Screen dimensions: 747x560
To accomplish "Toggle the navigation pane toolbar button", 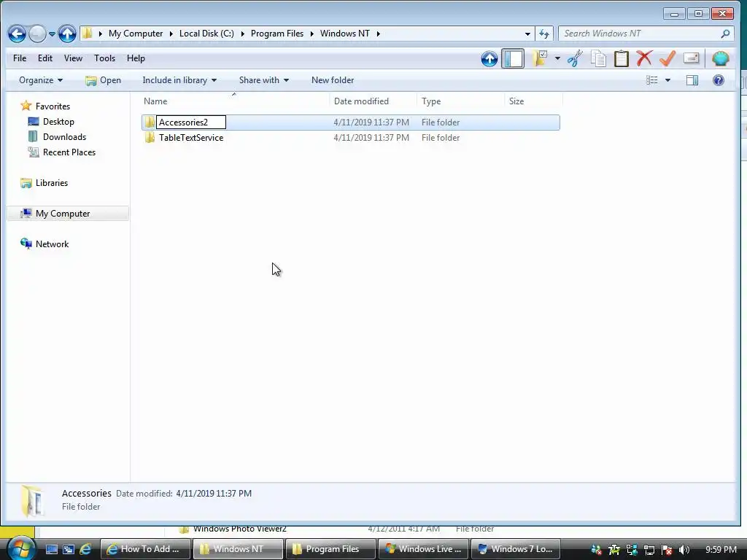I will [513, 58].
